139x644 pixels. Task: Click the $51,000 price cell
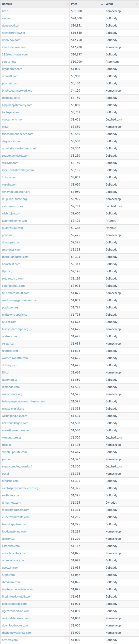76,11
